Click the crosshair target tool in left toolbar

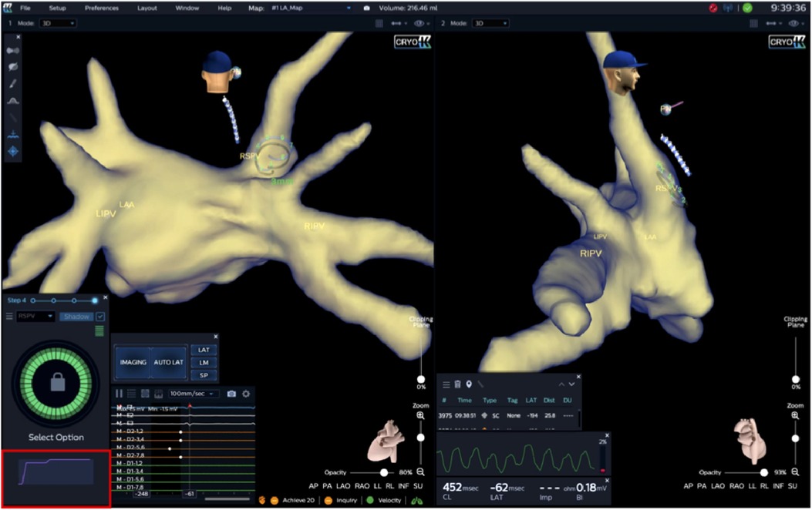click(x=13, y=152)
